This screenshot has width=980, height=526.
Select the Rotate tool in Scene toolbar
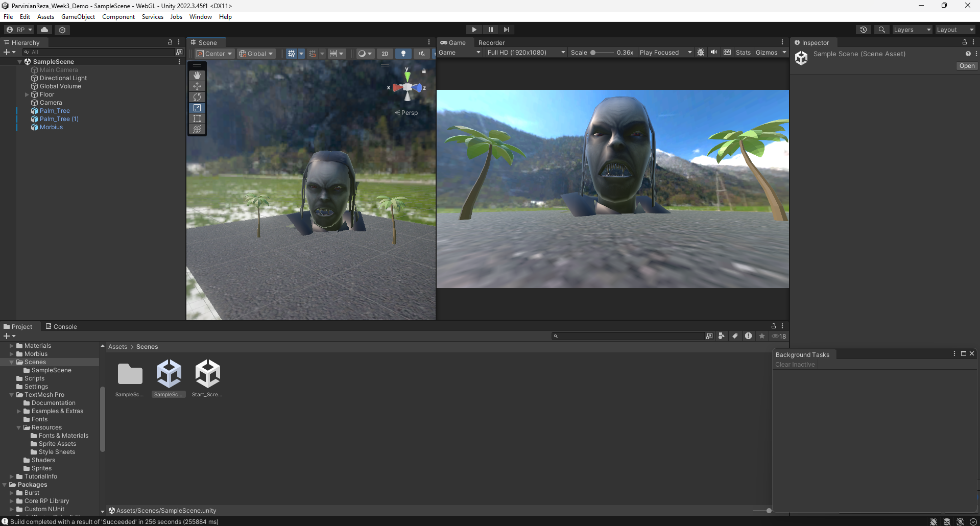tap(197, 97)
